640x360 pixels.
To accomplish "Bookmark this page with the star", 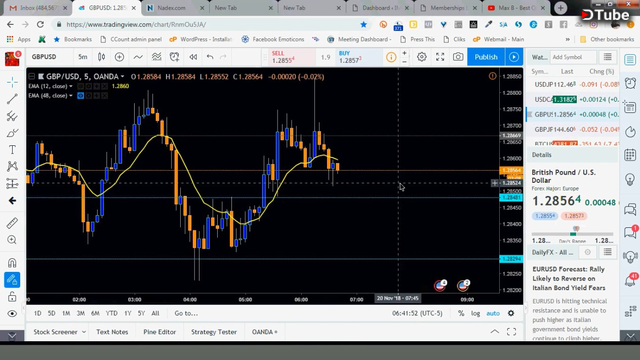I will pos(363,24).
